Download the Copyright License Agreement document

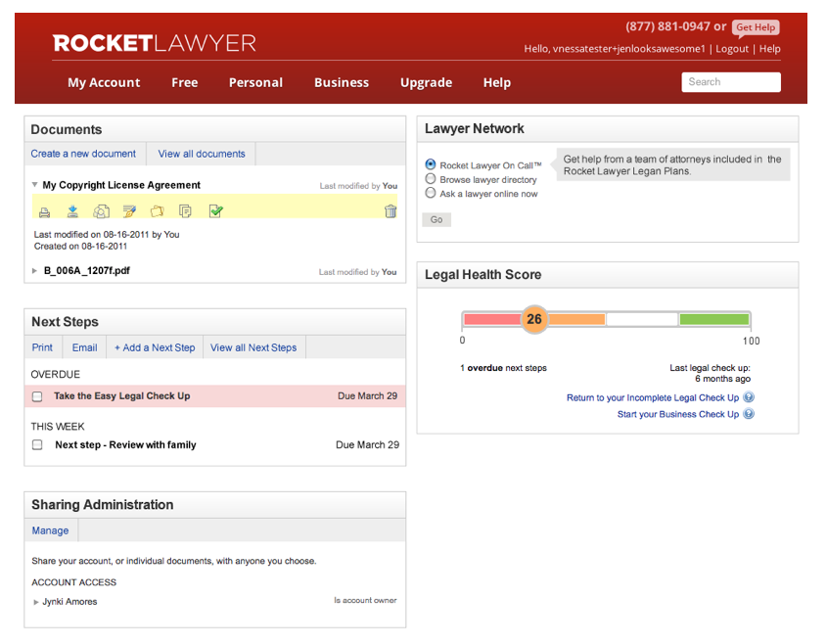[72, 211]
